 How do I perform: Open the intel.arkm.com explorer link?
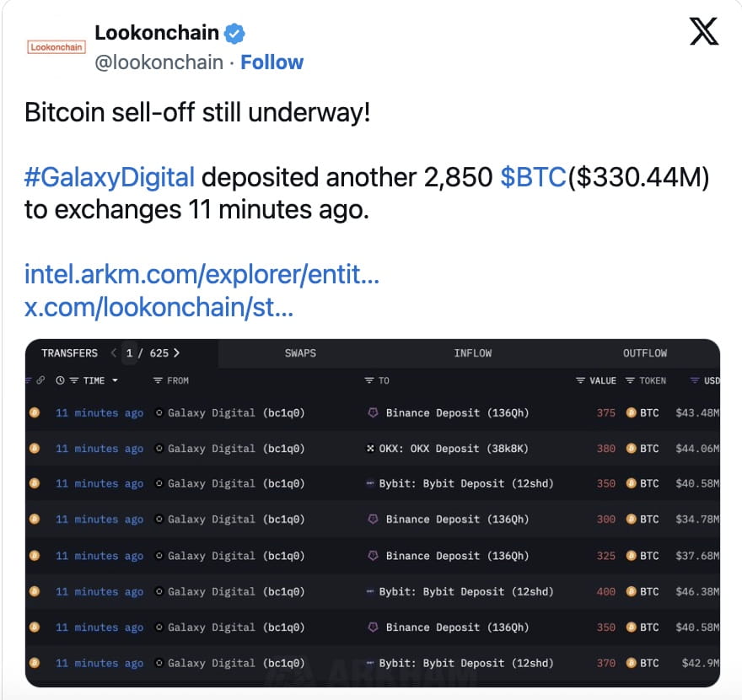[x=202, y=274]
